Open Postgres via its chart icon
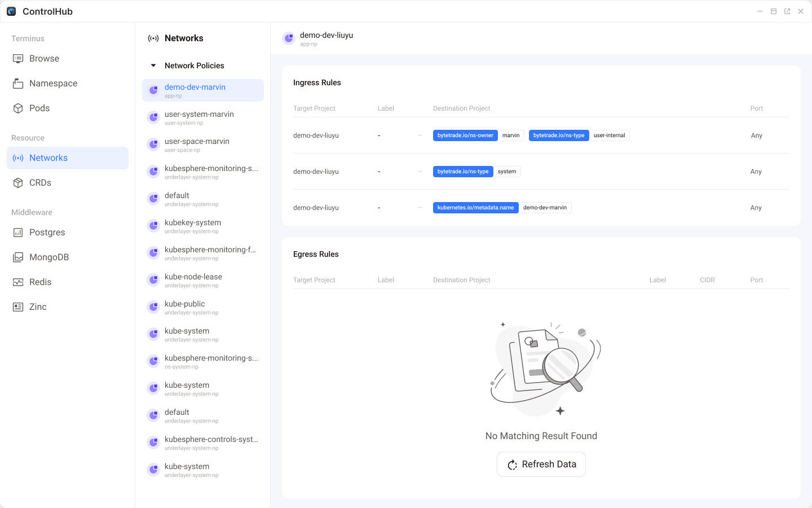Image resolution: width=812 pixels, height=508 pixels. coord(18,233)
